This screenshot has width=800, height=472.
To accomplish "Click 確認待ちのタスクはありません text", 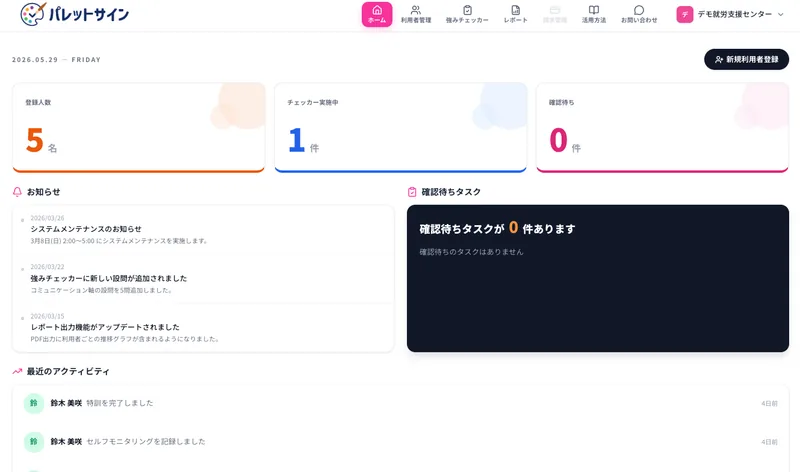I will pyautogui.click(x=471, y=252).
